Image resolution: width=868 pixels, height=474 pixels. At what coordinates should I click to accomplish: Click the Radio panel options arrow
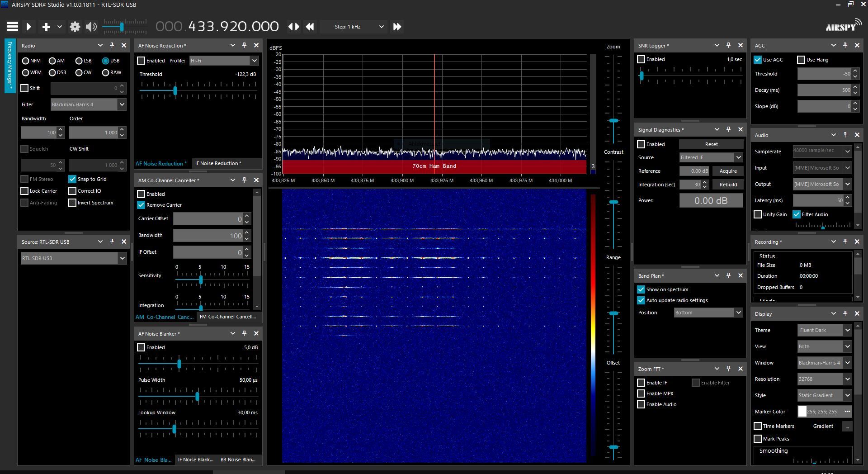100,45
